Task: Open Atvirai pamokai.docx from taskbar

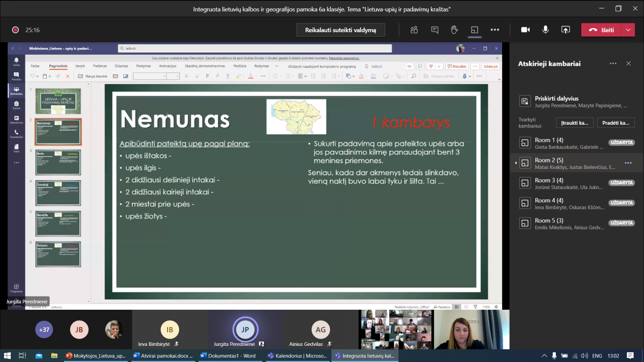Action: click(163, 356)
